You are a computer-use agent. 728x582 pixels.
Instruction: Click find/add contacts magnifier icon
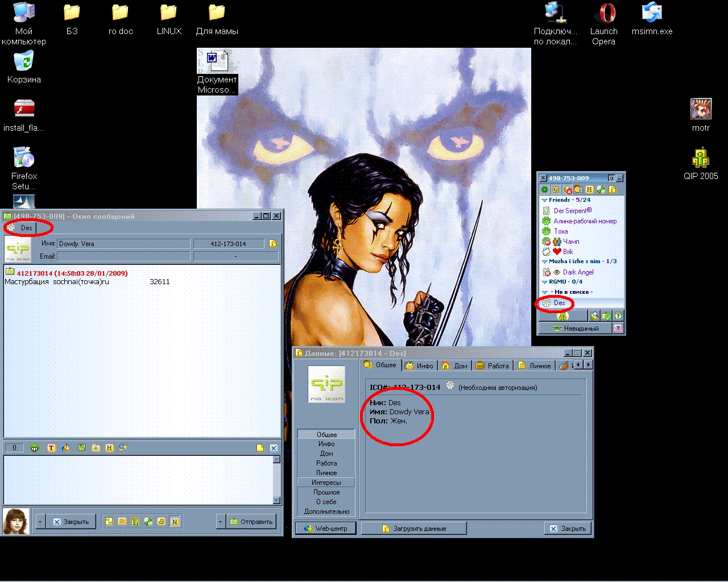pos(594,316)
